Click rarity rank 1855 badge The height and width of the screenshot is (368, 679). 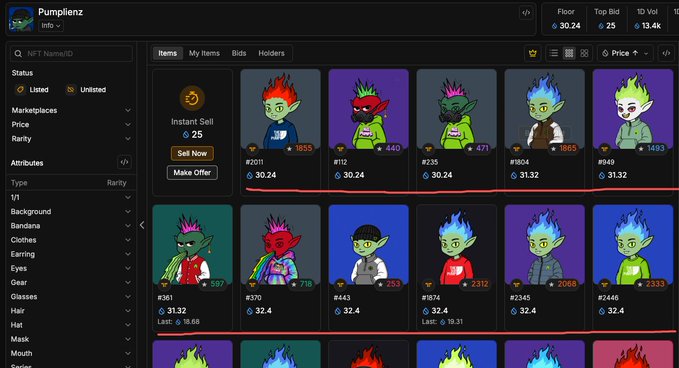click(x=299, y=148)
